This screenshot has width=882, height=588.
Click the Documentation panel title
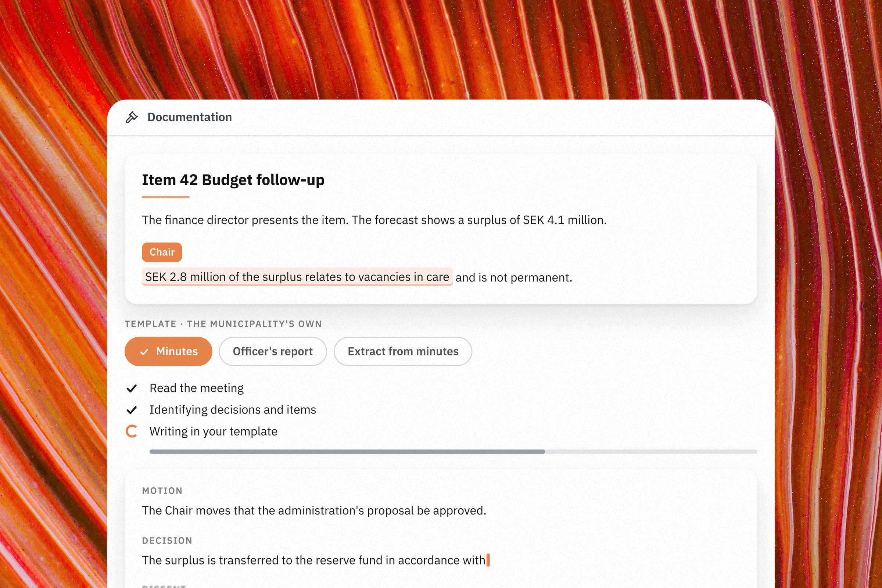(x=189, y=117)
